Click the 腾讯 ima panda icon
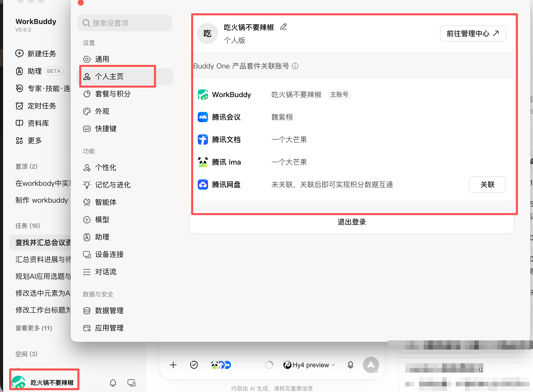The height and width of the screenshot is (392, 533). (x=203, y=162)
